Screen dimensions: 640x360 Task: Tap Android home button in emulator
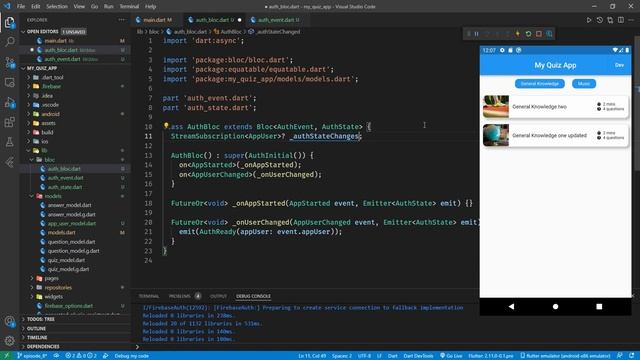coord(555,306)
